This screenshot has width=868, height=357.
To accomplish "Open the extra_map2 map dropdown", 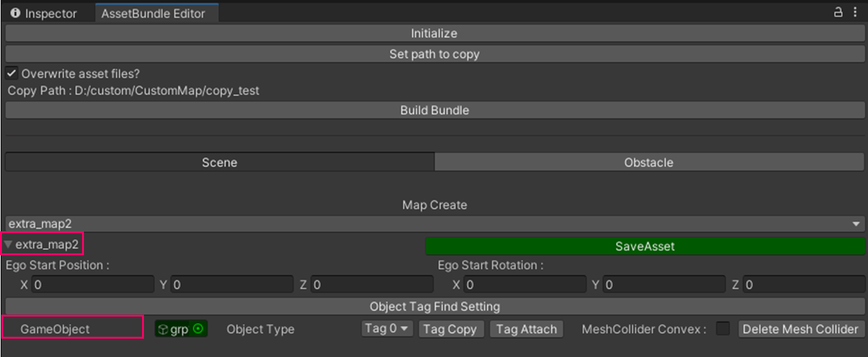I will point(434,224).
